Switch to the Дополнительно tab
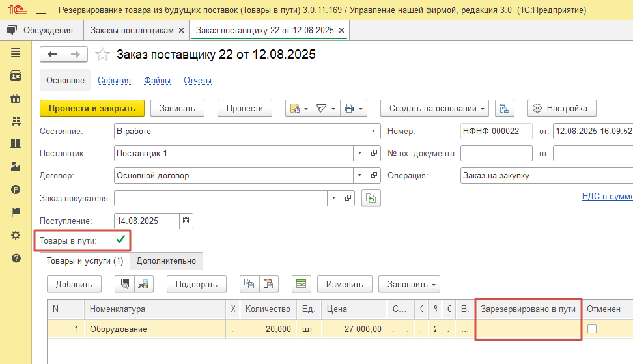 tap(166, 261)
